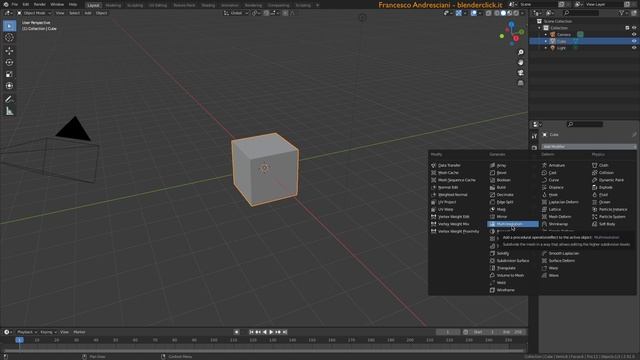Click the play animation button
Screen dimensions: 640x360
[x=271, y=332]
